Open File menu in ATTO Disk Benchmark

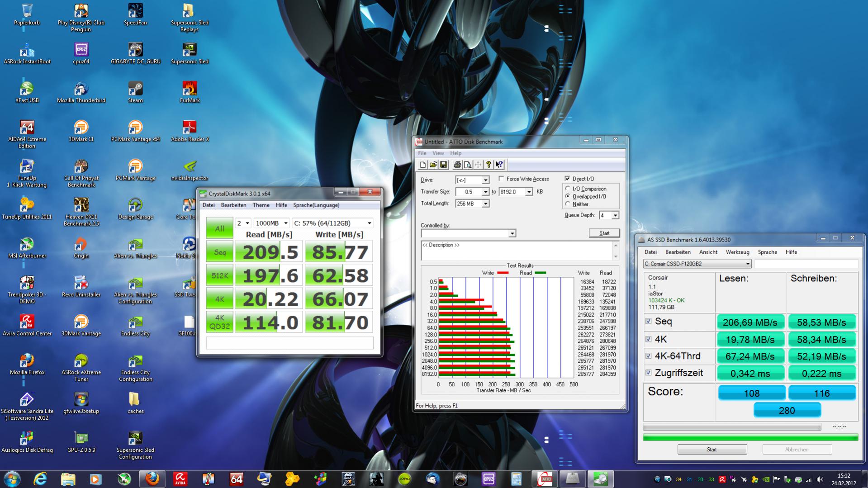[x=422, y=153]
